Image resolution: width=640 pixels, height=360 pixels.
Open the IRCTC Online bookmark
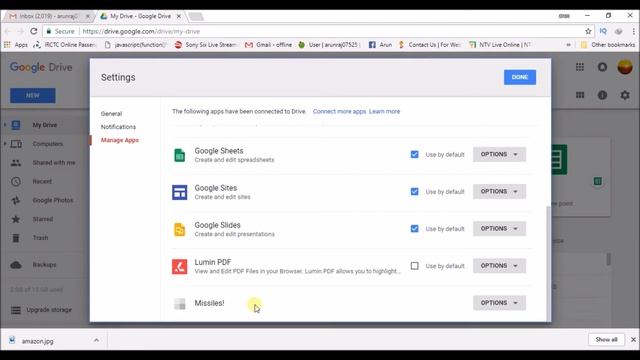pos(64,45)
